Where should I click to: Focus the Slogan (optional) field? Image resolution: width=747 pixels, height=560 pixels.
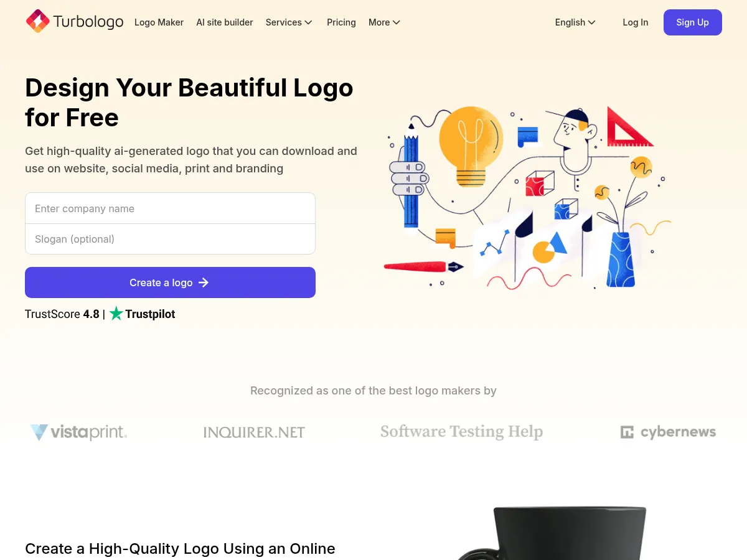pyautogui.click(x=170, y=239)
